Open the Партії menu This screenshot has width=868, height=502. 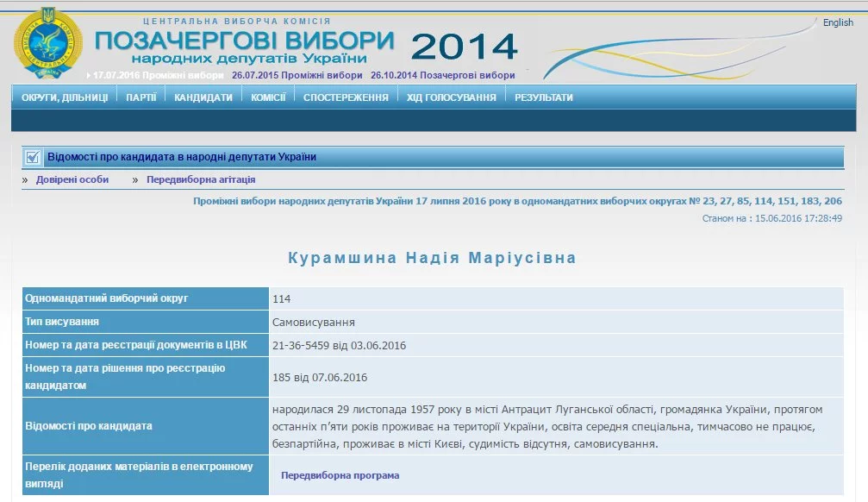click(141, 97)
